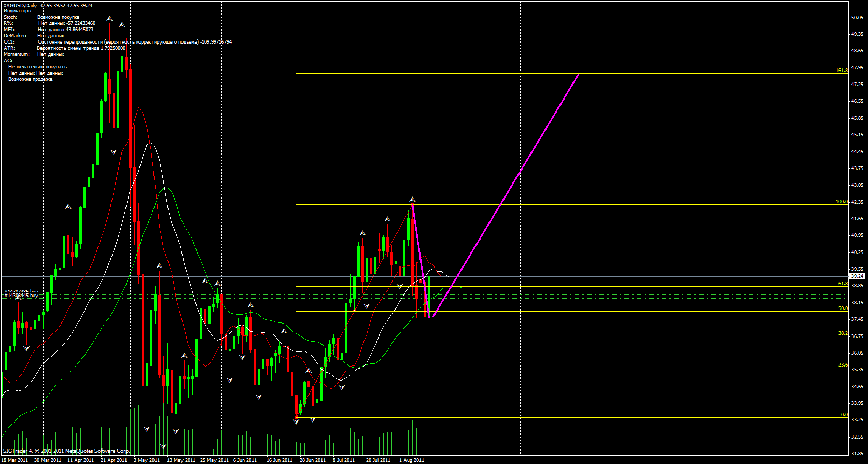Click the 42.35 price scale value
The height and width of the screenshot is (464, 868).
pos(857,202)
